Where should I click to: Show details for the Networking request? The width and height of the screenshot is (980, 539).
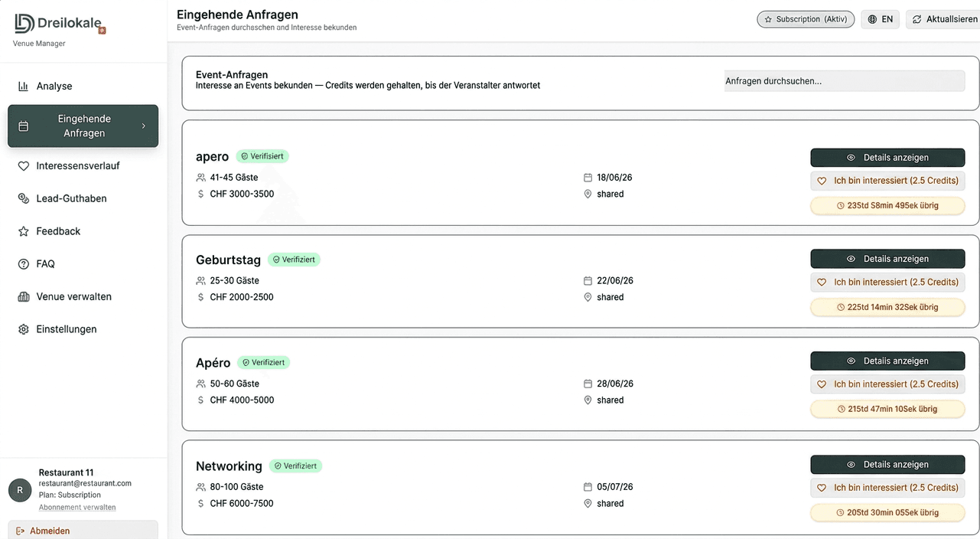tap(887, 465)
